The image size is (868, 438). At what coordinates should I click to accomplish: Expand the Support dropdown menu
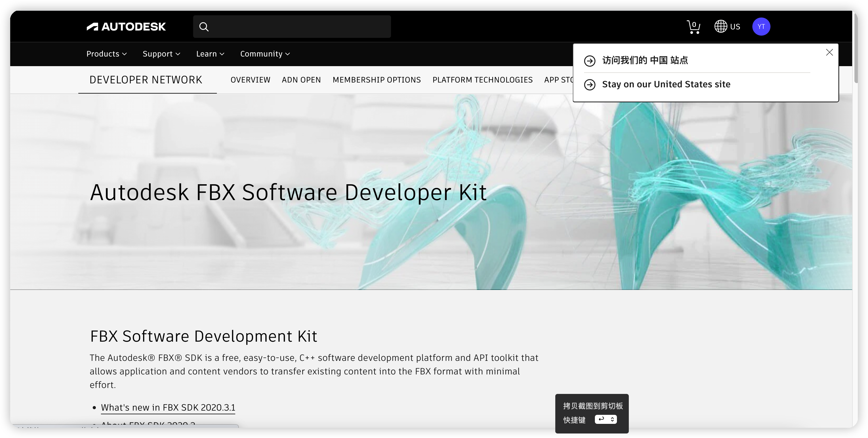(161, 54)
